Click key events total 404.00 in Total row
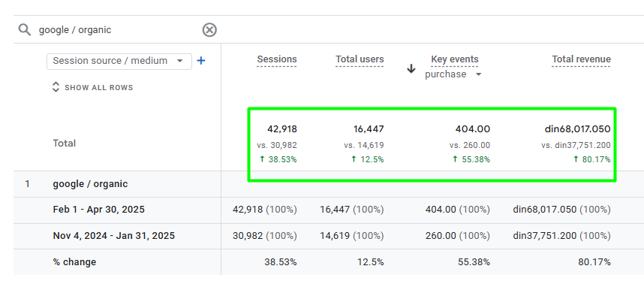This screenshot has width=644, height=281. (x=473, y=129)
